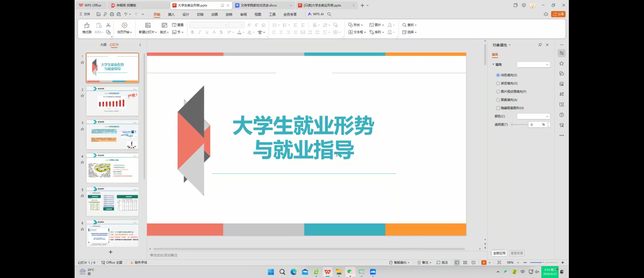
Task: Open the Color (颜色) dropdown
Action: (x=533, y=116)
